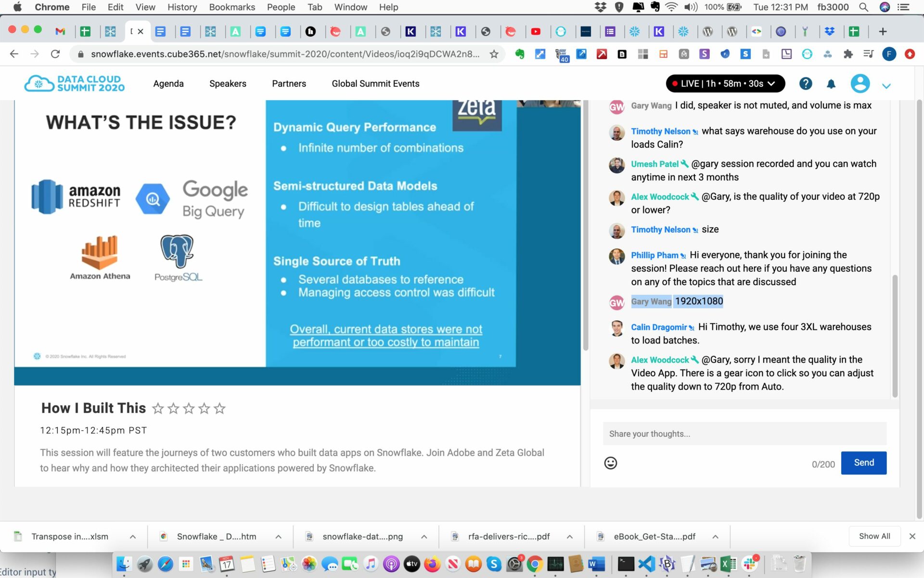Rate the session with the third star
Screen dimensions: 924x578
pyautogui.click(x=189, y=408)
